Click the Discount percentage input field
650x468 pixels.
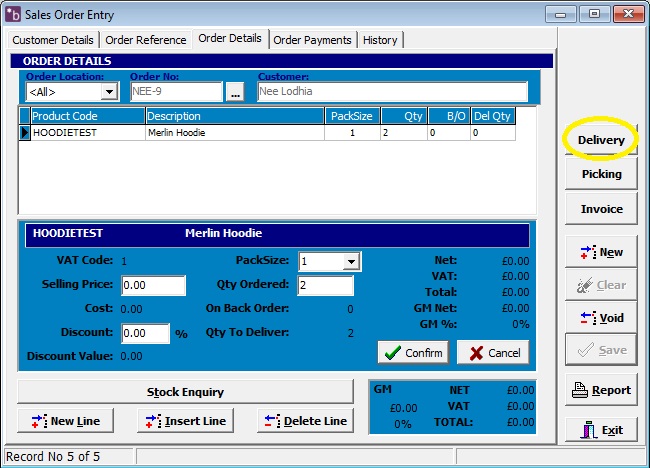146,333
